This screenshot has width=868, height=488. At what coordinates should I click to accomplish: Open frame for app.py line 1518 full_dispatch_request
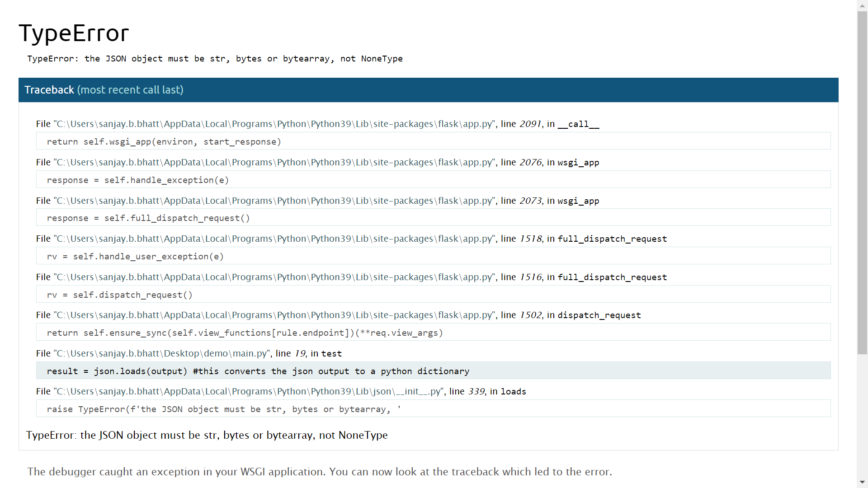click(x=352, y=239)
